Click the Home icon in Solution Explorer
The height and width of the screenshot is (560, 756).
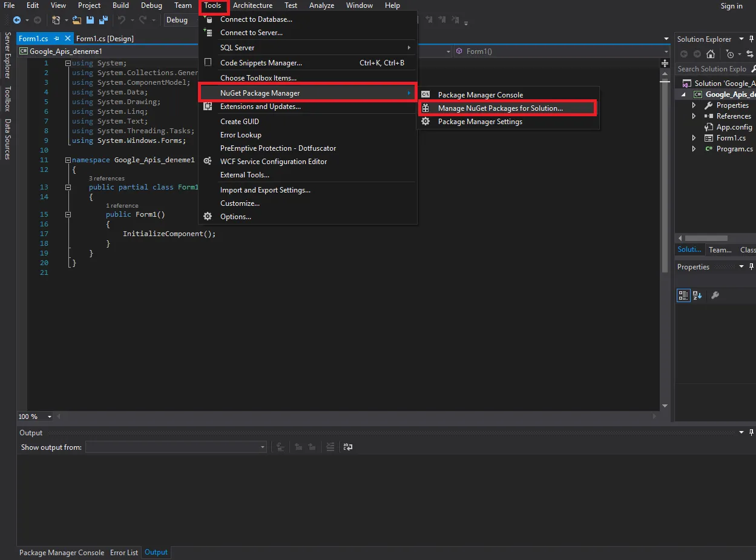pos(711,54)
